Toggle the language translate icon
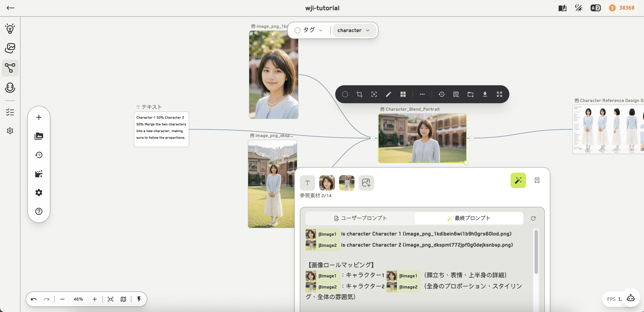 pyautogui.click(x=596, y=8)
